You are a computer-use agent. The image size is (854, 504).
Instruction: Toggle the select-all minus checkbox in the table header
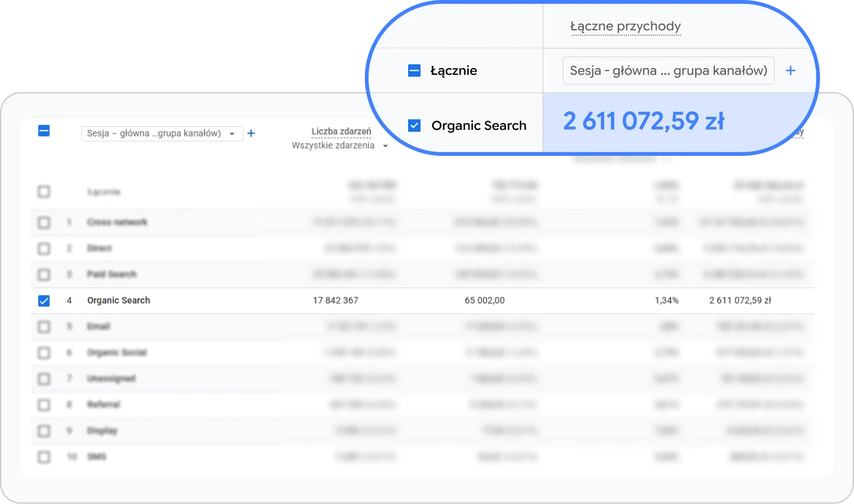pos(44,131)
